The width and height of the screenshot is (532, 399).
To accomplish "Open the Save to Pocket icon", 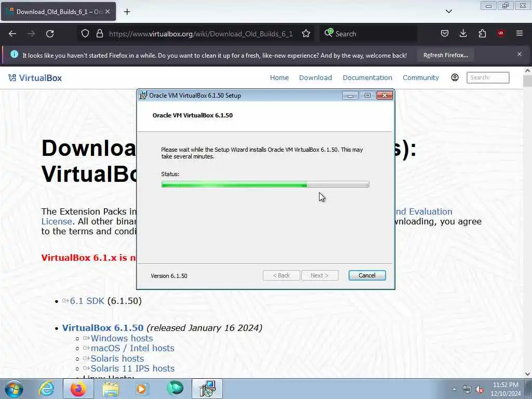I will pyautogui.click(x=445, y=33).
